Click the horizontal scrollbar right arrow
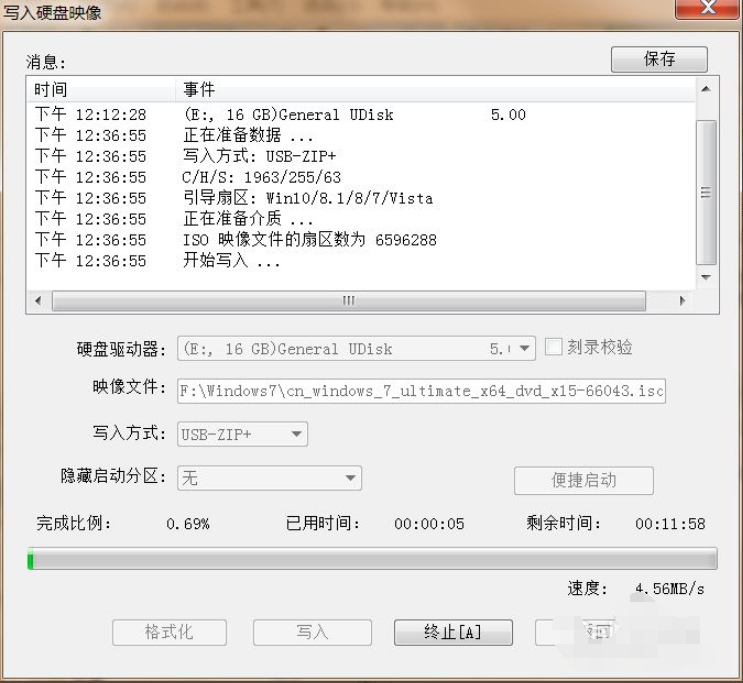This screenshot has height=683, width=743. 683,300
